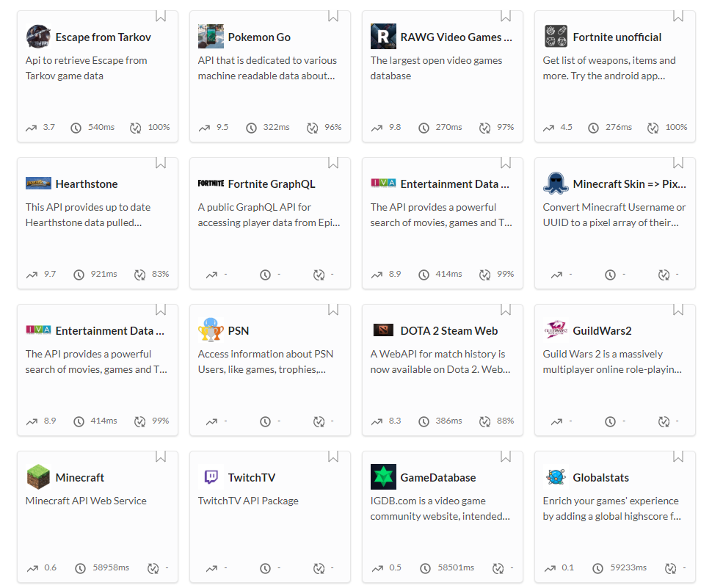The width and height of the screenshot is (723, 588).
Task: Click the '96%' success rate on Pokemon Go
Action: point(333,127)
